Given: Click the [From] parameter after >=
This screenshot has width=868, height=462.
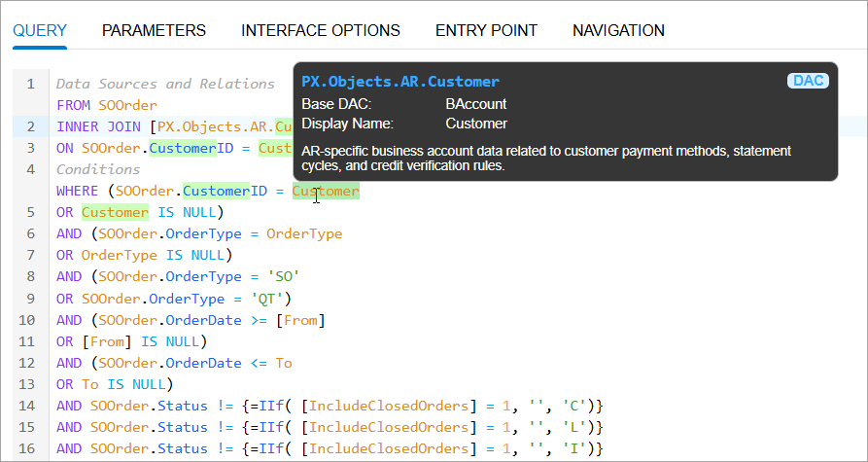Looking at the screenshot, I should pos(300,320).
